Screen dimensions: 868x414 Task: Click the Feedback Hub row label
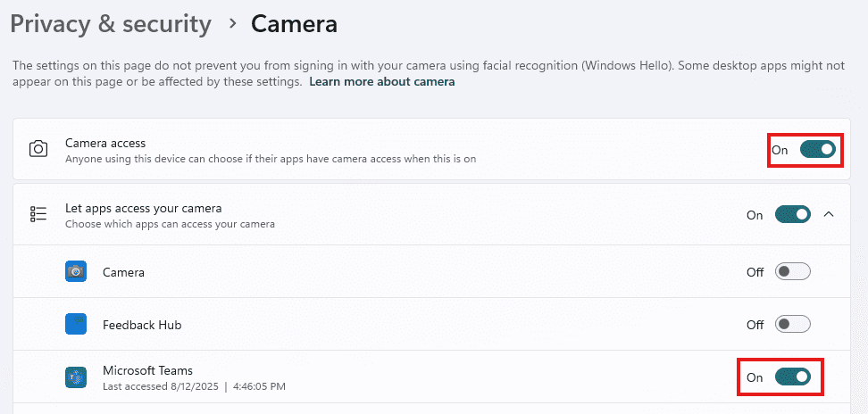(x=142, y=325)
